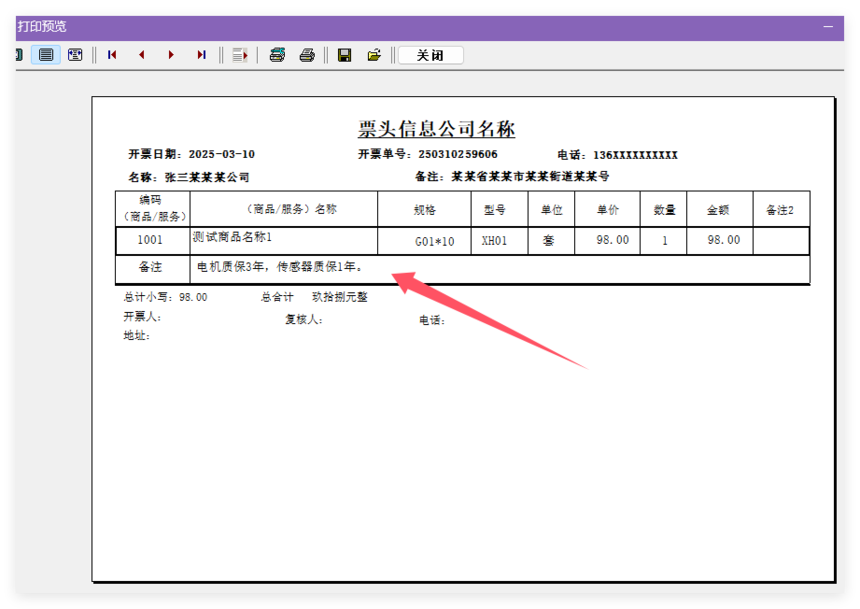Click the address 某某省某某市某某街道某某号

pyautogui.click(x=530, y=177)
